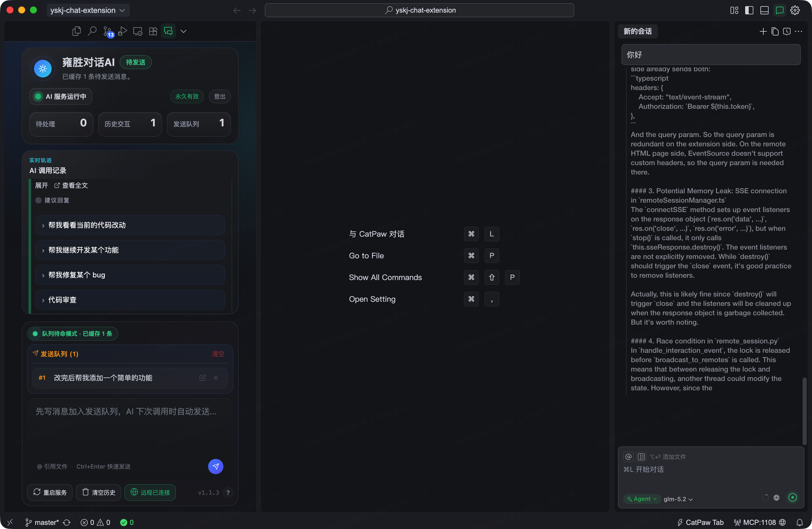Click the 待发送 status badge
The height and width of the screenshot is (529, 812).
pos(136,62)
